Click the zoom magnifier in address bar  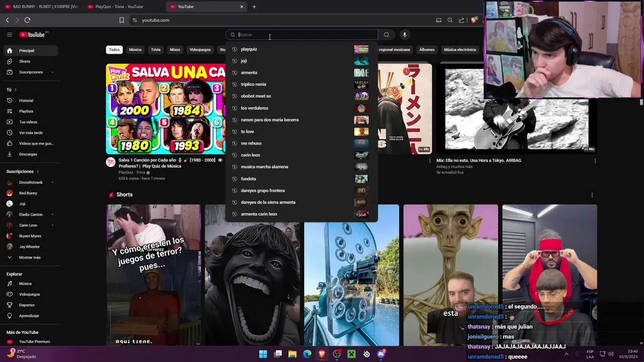(450, 20)
